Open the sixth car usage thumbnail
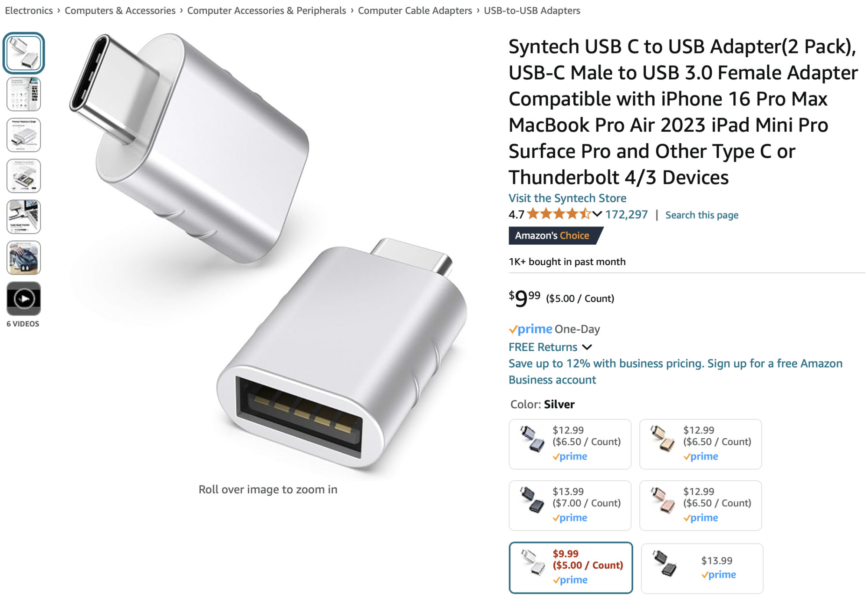Screen dimensions: 868x603 coord(24,258)
